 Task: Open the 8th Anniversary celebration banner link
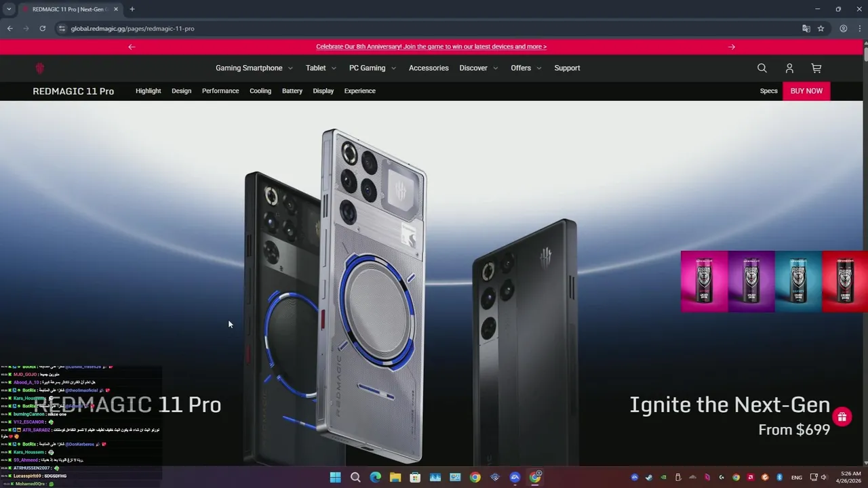pos(431,47)
